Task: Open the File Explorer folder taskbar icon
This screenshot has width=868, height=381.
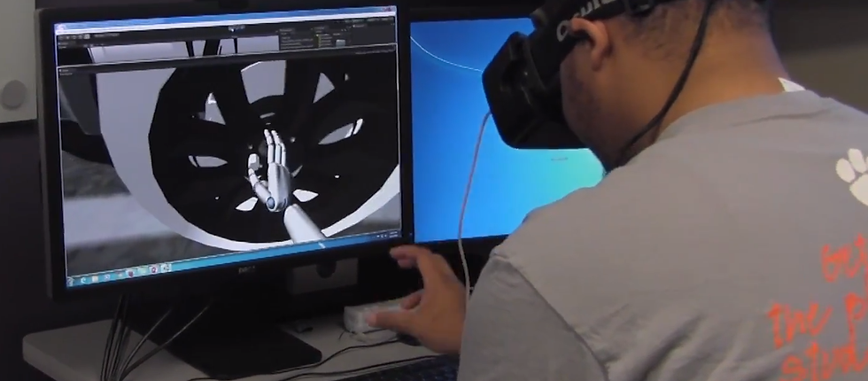Action: coord(96,278)
